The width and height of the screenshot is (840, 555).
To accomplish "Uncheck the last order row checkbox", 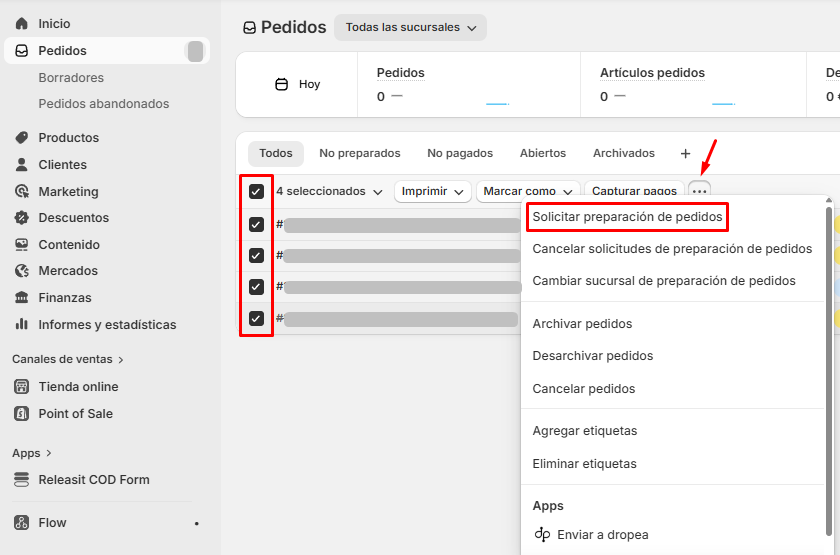I will click(256, 318).
